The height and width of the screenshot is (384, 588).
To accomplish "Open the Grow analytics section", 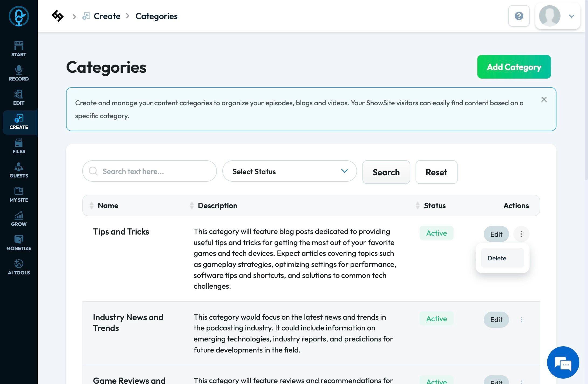I will click(x=19, y=219).
